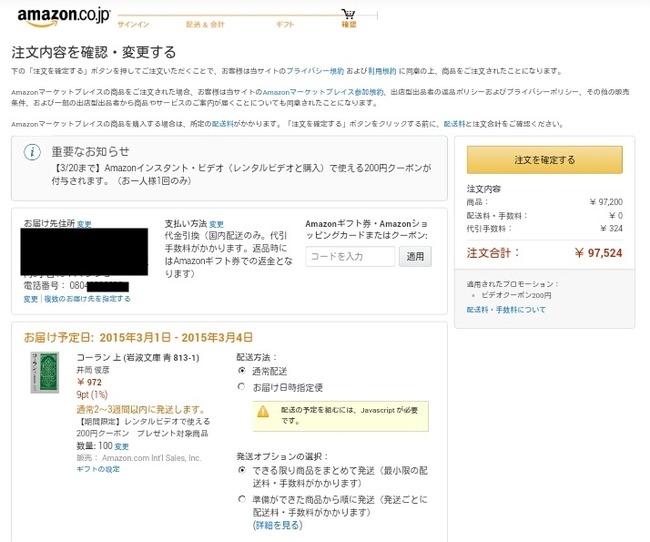The width and height of the screenshot is (650, 542).
Task: Click ビデオクーポン200円 promotion entry
Action: tap(516, 295)
